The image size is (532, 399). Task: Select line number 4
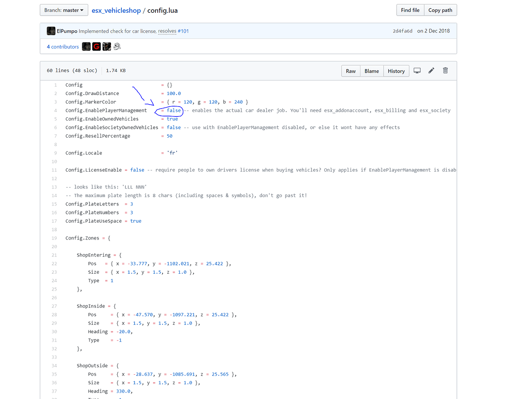coord(56,111)
